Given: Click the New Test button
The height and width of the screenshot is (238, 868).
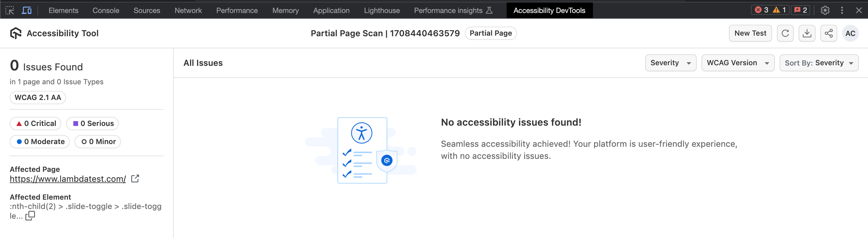Looking at the screenshot, I should [x=750, y=34].
